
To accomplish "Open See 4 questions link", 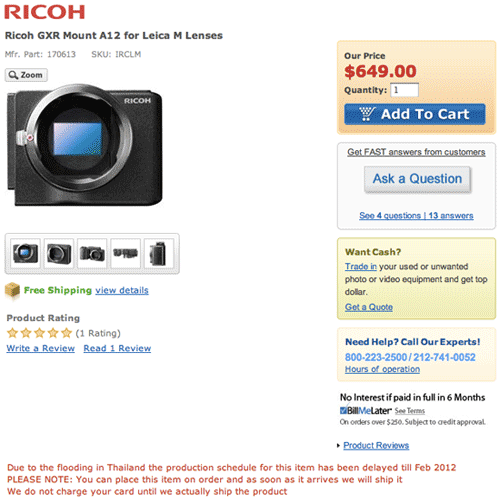I will coord(390,216).
